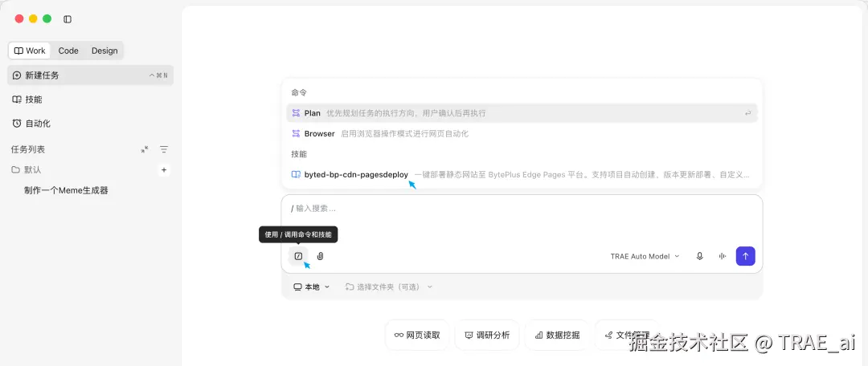Image resolution: width=868 pixels, height=366 pixels.
Task: Open the 选择文件夹（可选）dropdown
Action: pyautogui.click(x=389, y=287)
